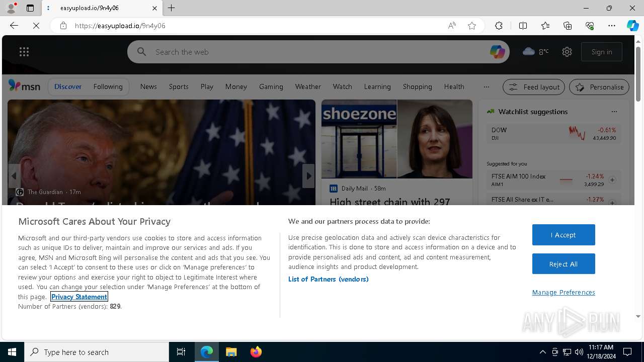The image size is (644, 362).
Task: Show next story in carousel
Action: click(x=308, y=176)
